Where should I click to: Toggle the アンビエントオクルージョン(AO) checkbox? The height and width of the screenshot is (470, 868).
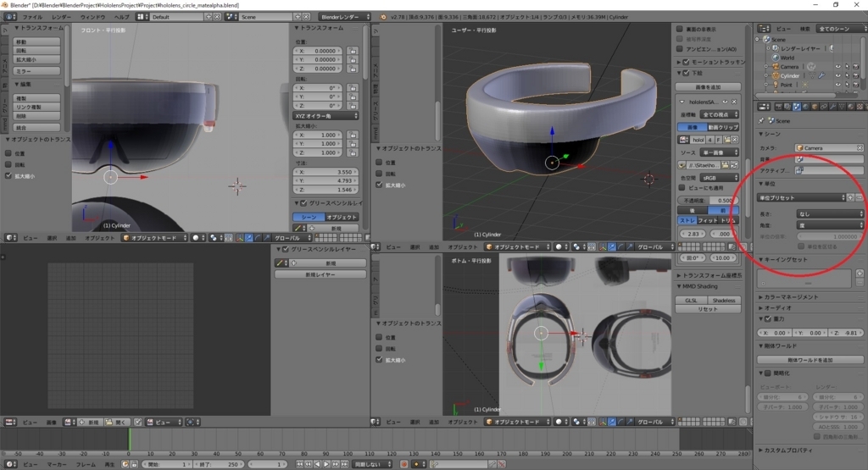click(x=679, y=48)
